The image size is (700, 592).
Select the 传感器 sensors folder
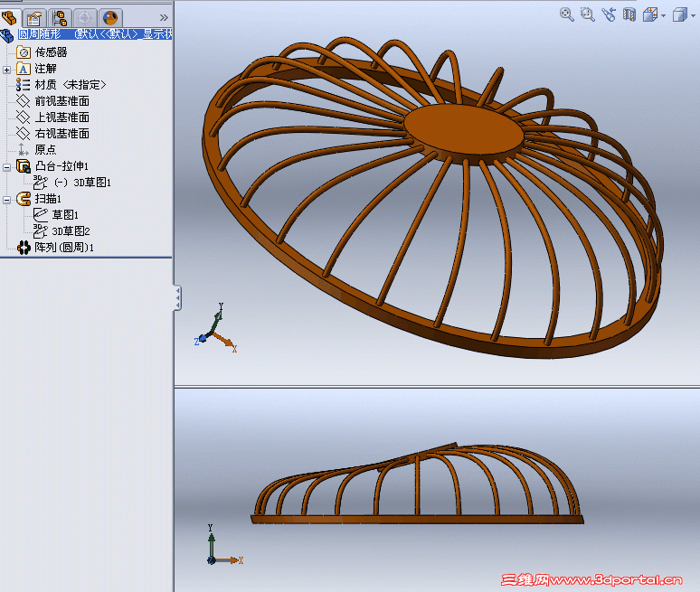pos(51,52)
